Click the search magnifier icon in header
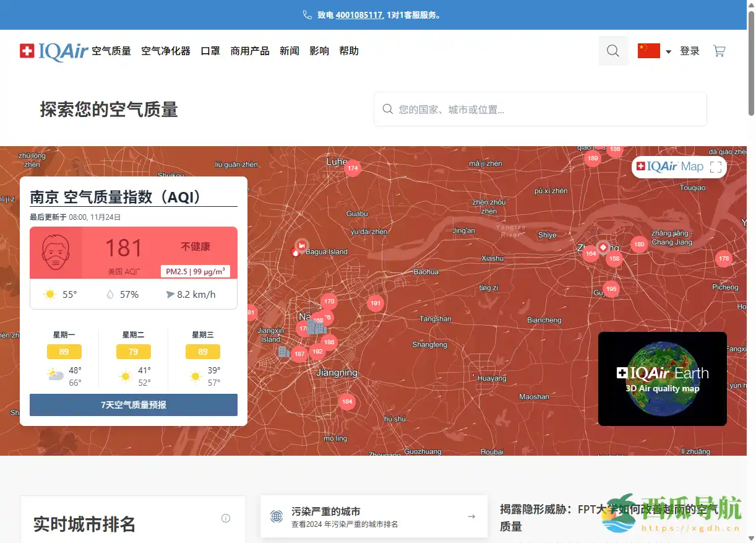 612,50
